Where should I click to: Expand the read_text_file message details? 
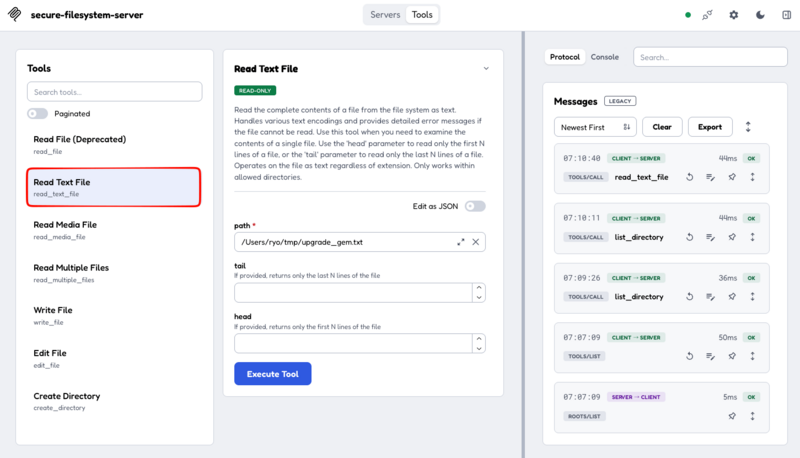[753, 177]
